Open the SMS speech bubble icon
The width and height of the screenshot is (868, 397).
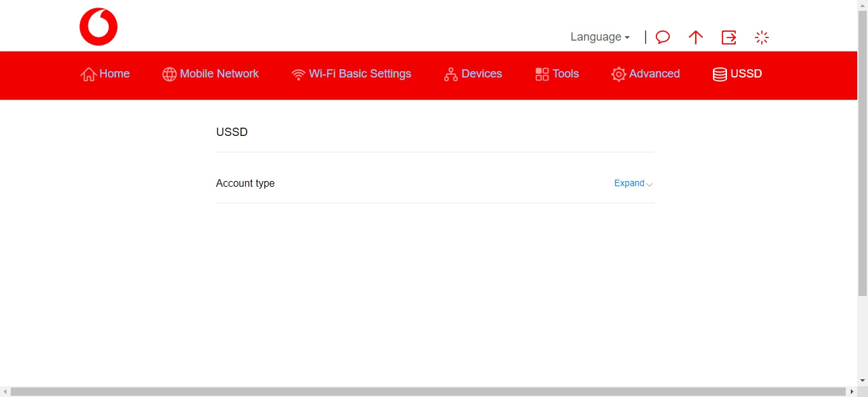coord(663,37)
